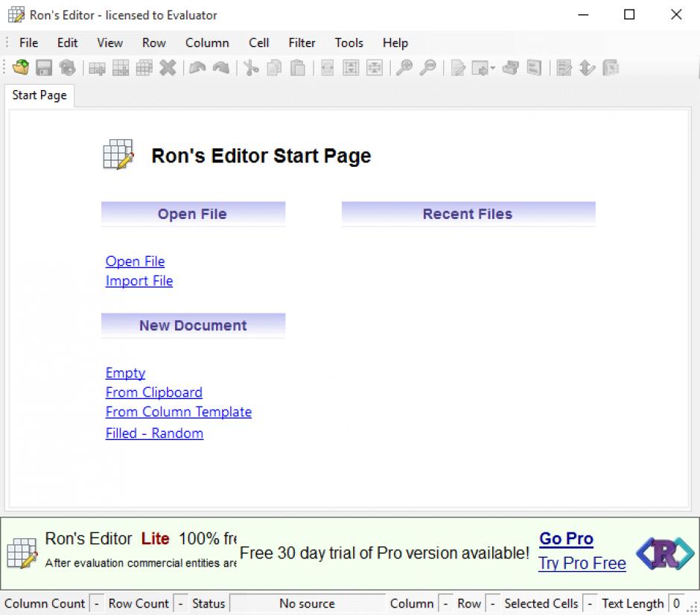Click the copy pages toolbar icon
Image resolution: width=700 pixels, height=615 pixels.
(274, 68)
